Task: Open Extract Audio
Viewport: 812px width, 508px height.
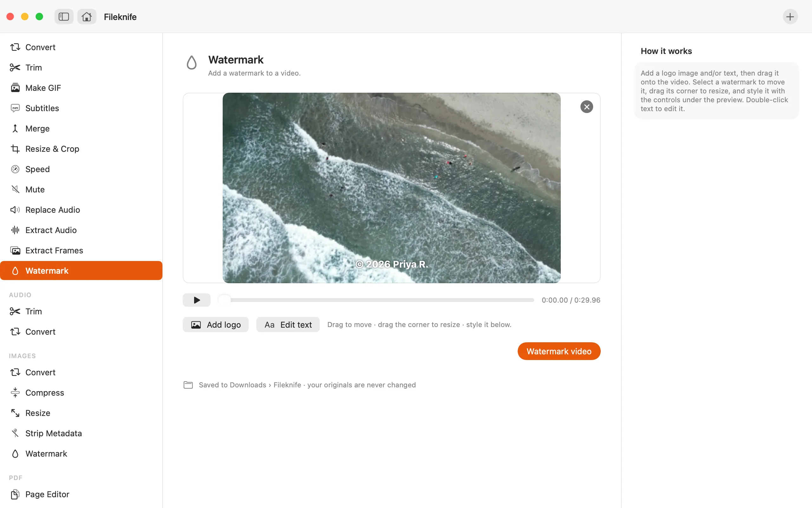Action: coord(81,230)
